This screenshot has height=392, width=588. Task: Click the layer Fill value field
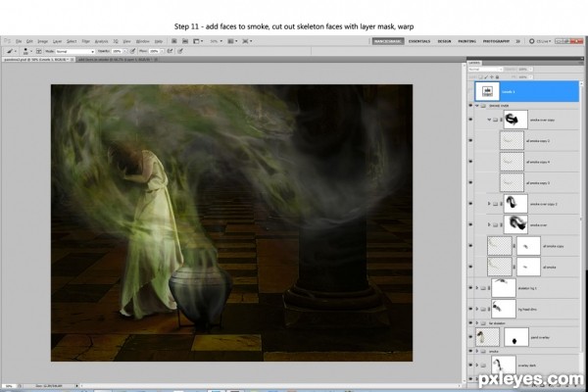click(524, 76)
